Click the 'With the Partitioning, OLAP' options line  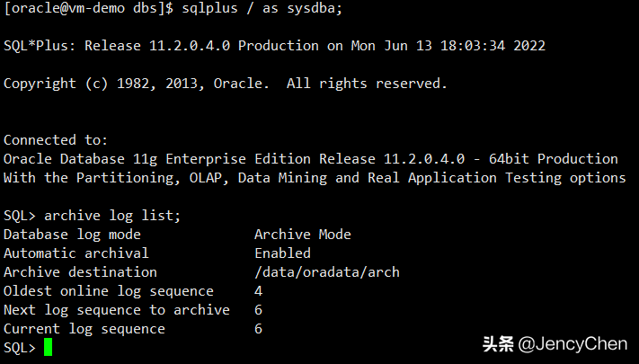315,178
